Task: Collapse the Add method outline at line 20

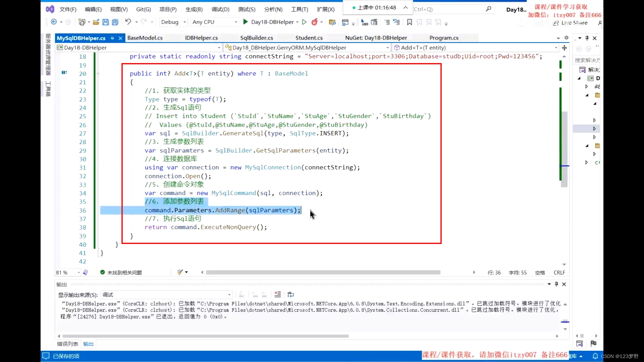Action: pyautogui.click(x=98, y=73)
